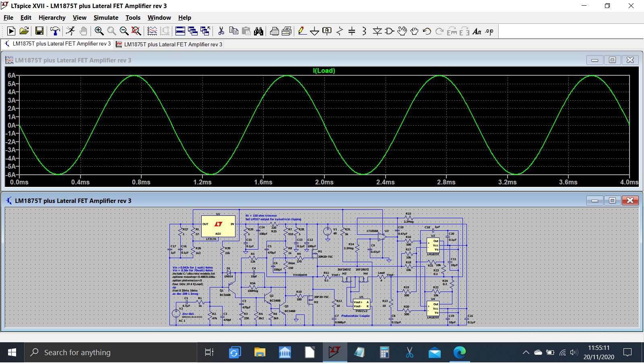Viewport: 644px width, 364px height.
Task: Open File Explorer from the taskbar
Action: (x=260, y=352)
